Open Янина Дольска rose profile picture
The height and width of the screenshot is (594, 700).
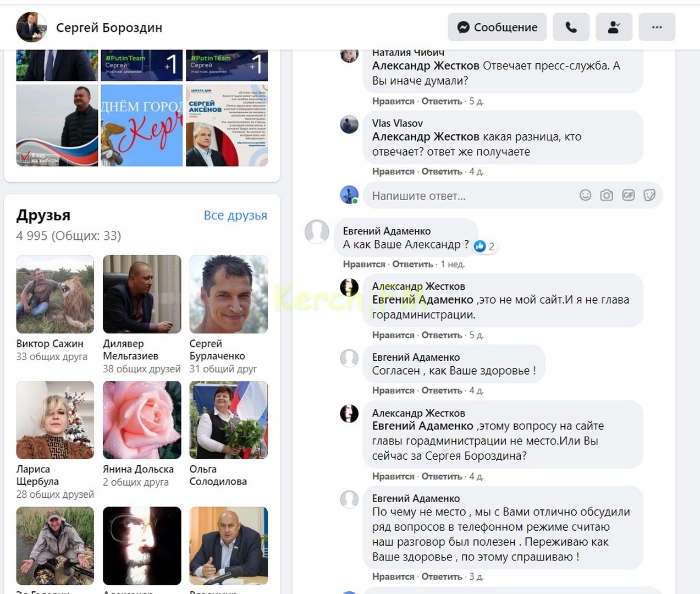(x=142, y=420)
